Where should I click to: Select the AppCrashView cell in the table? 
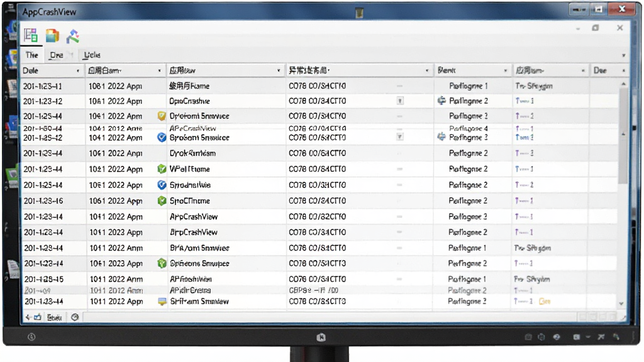(x=194, y=217)
